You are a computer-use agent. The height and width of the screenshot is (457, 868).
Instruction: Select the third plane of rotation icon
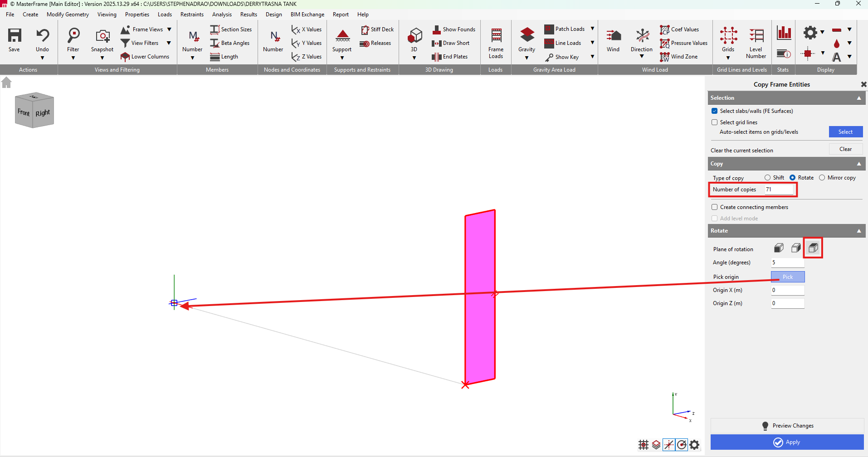[813, 248]
